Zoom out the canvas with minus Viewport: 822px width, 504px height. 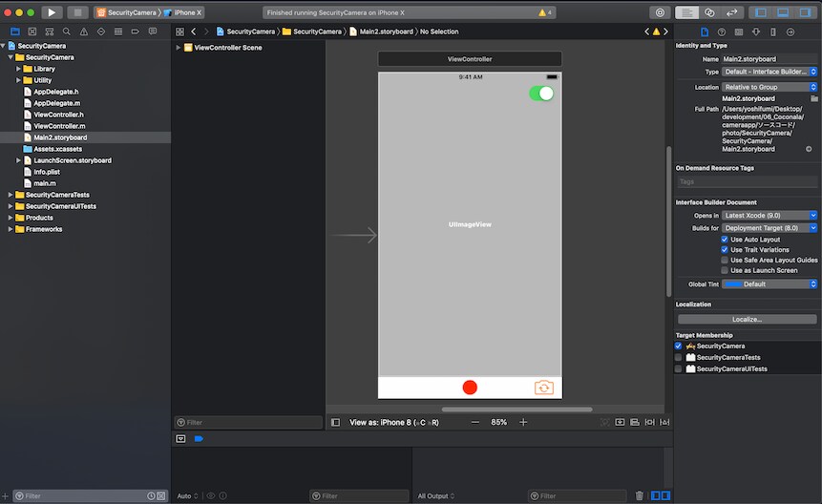(x=474, y=422)
